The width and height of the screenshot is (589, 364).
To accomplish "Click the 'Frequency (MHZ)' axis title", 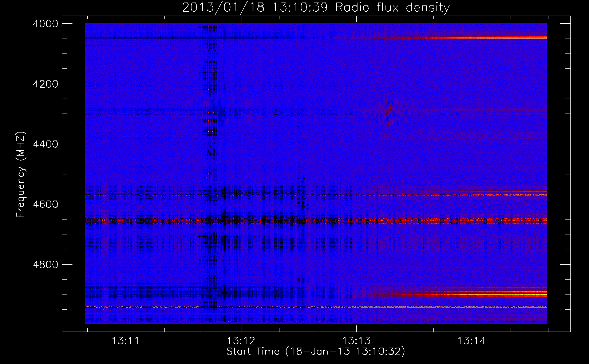I will coord(21,175).
